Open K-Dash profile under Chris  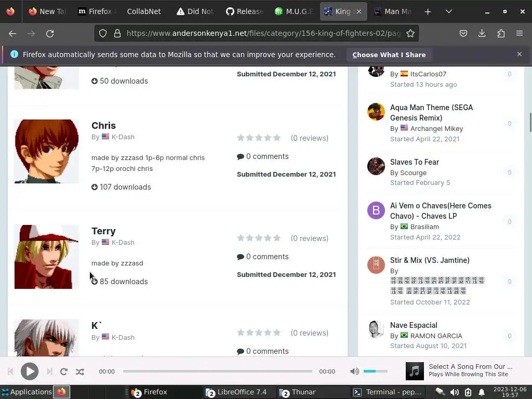(x=123, y=137)
